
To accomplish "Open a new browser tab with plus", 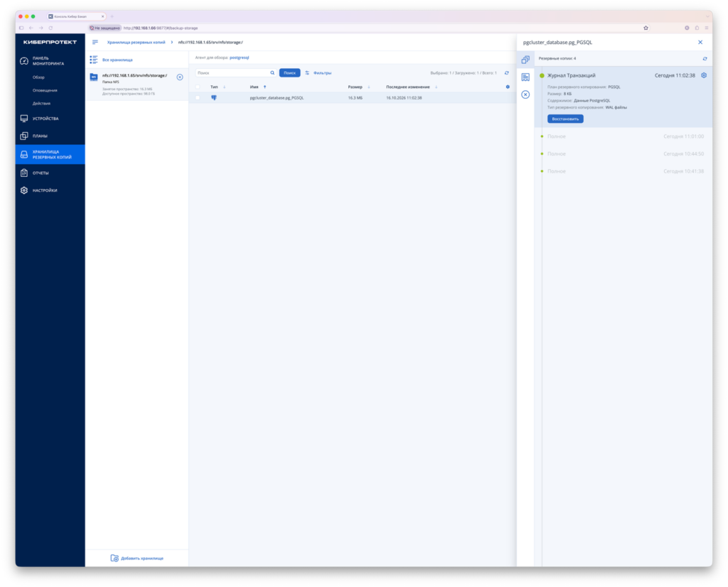I will click(112, 16).
